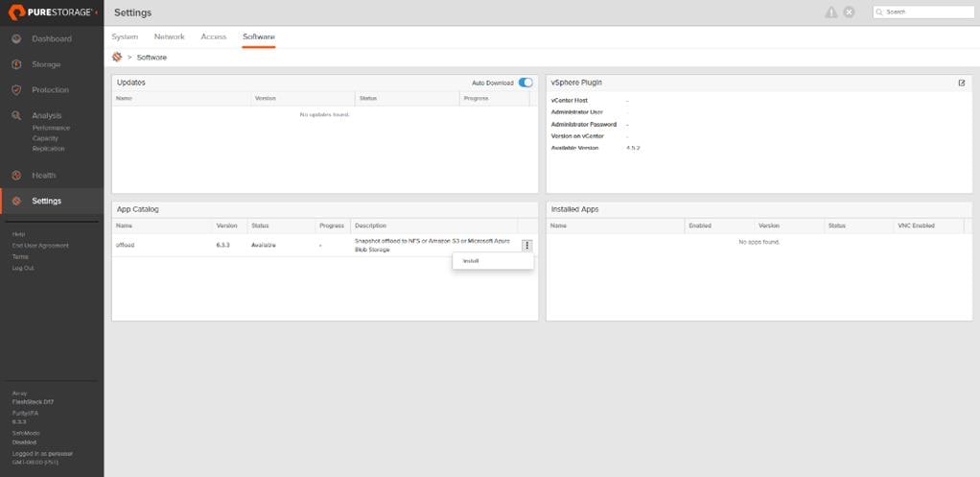
Task: Open offload row options menu
Action: point(527,246)
